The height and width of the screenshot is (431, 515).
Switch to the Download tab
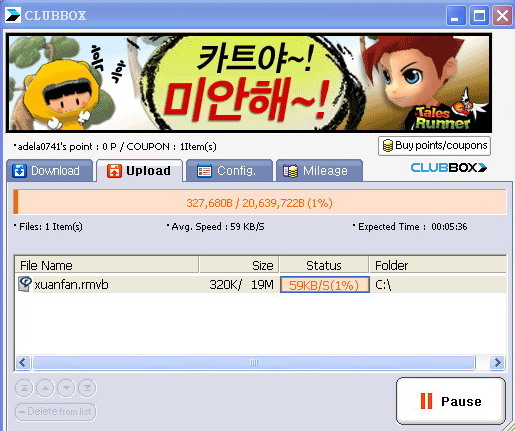tap(49, 171)
